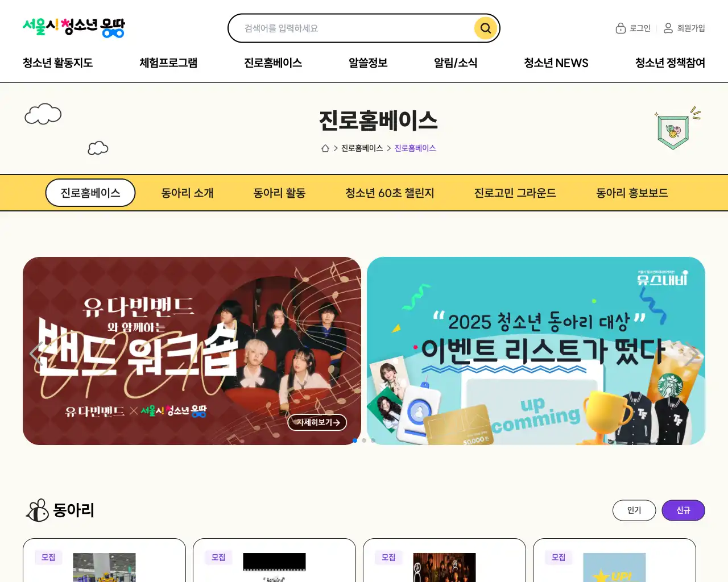Expand the 청소년 정책참여 main menu
Viewport: 728px width, 582px height.
[x=670, y=63]
